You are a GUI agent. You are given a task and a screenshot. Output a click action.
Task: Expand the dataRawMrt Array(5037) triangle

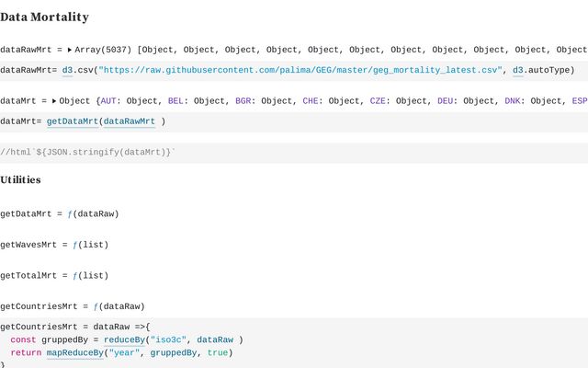click(69, 50)
